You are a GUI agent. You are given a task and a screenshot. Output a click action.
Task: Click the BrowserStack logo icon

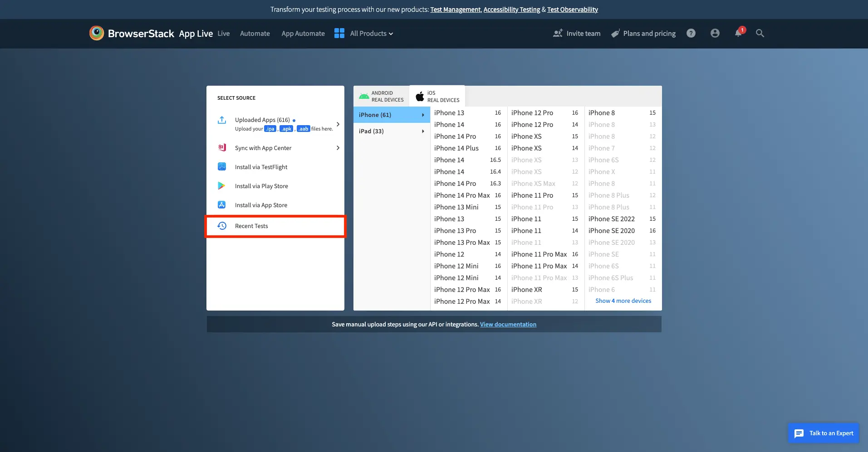96,33
